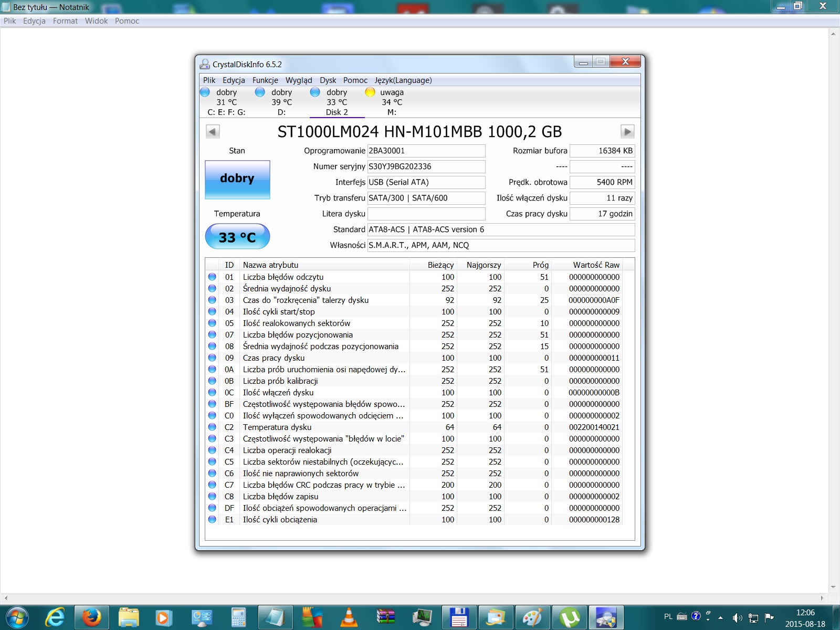Click the Rozmiar bufora value 16384 KB
840x630 pixels.
point(602,151)
